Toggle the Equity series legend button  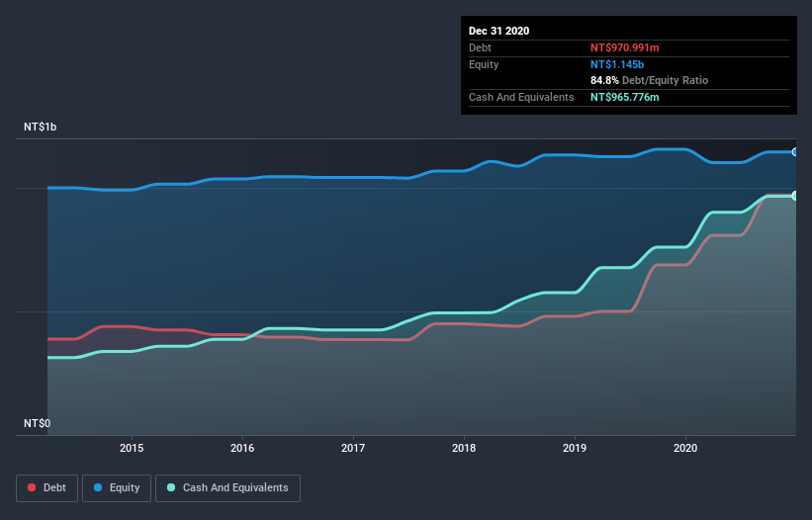point(117,488)
